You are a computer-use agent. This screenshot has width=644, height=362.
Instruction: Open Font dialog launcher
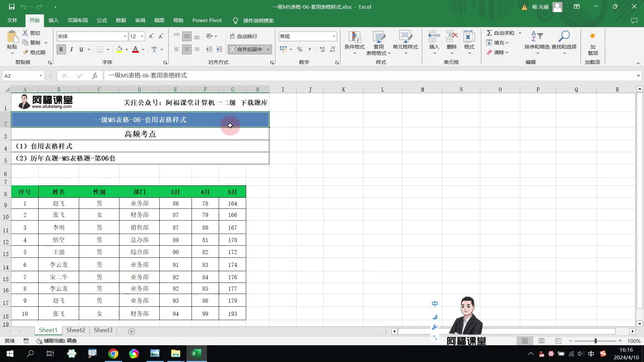165,63
